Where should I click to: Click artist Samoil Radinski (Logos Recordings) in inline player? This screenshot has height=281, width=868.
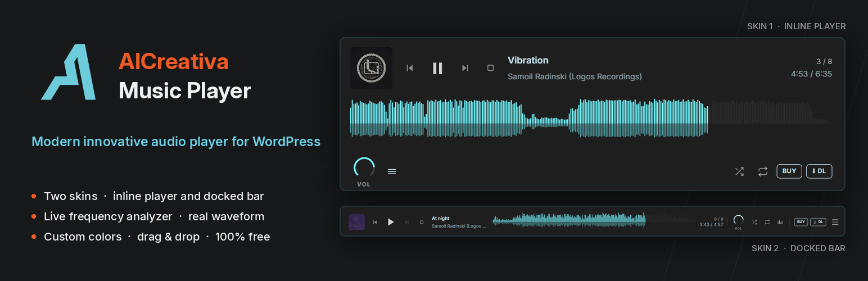click(x=575, y=76)
